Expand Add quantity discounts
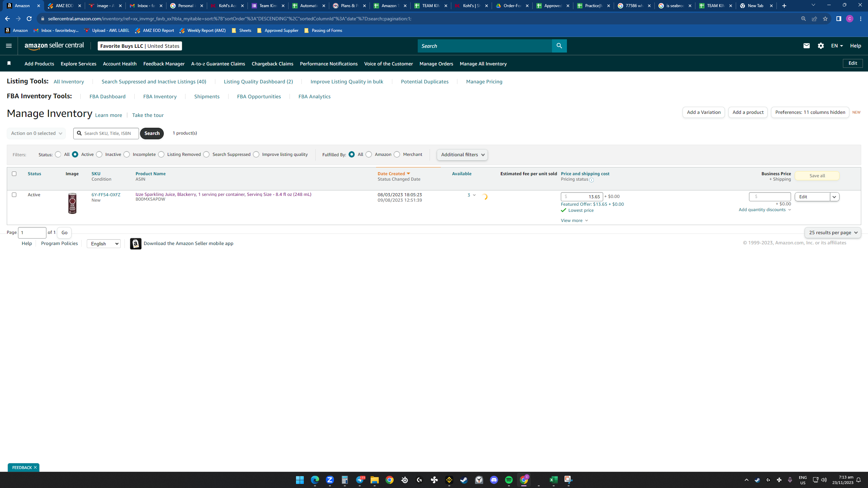 (x=765, y=210)
